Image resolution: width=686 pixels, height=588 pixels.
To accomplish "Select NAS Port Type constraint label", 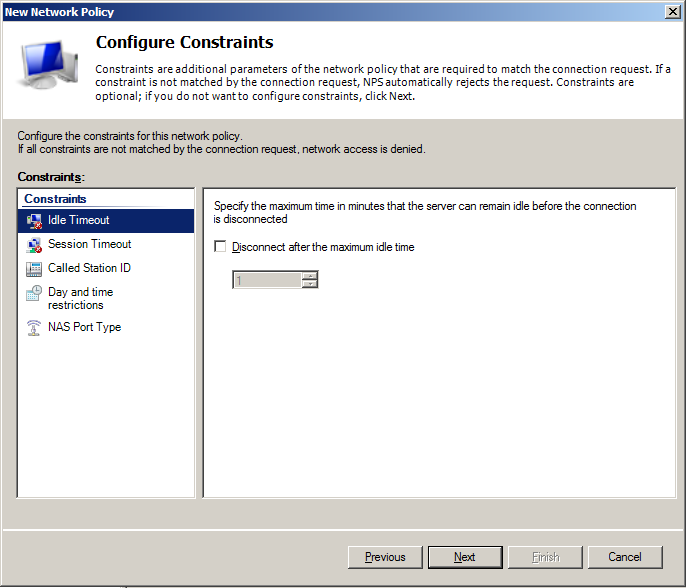I will click(84, 327).
